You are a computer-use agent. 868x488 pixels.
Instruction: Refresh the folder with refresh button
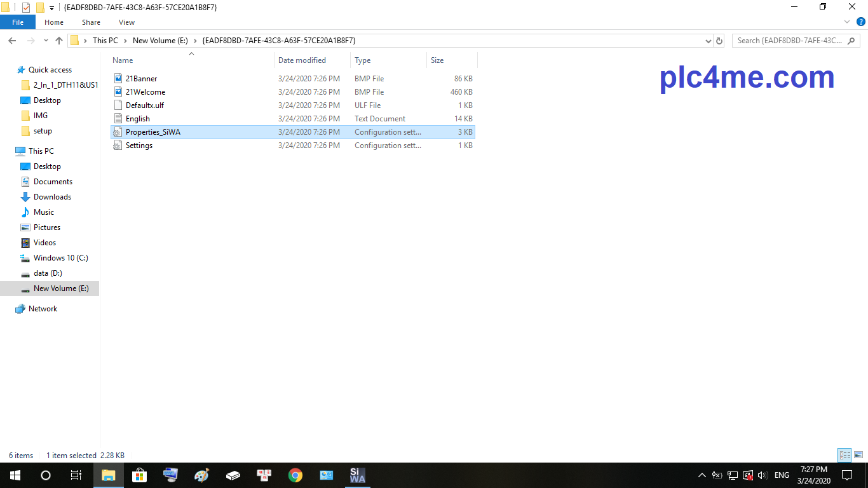719,40
